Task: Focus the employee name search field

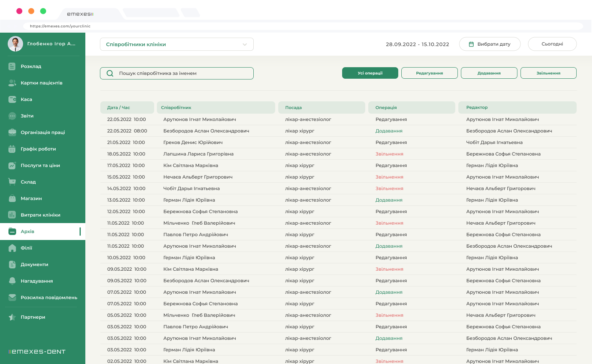Action: (177, 73)
